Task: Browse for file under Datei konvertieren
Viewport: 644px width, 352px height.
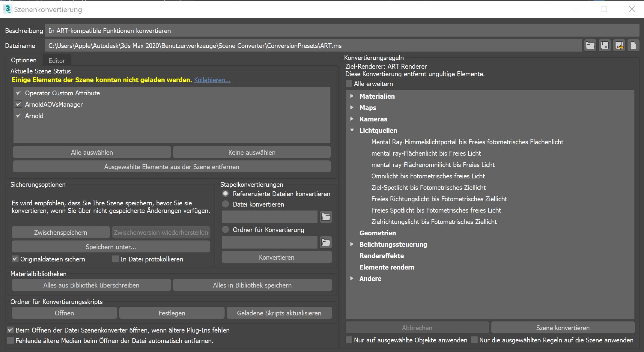Action: (326, 217)
